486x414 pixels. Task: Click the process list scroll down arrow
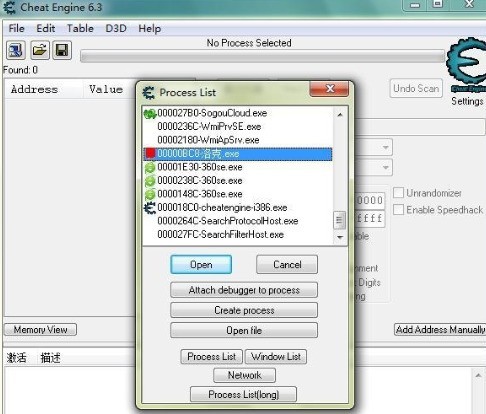point(340,237)
